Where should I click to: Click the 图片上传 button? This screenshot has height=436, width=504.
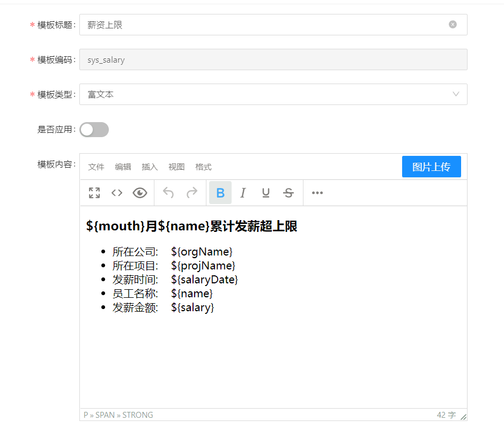click(432, 167)
